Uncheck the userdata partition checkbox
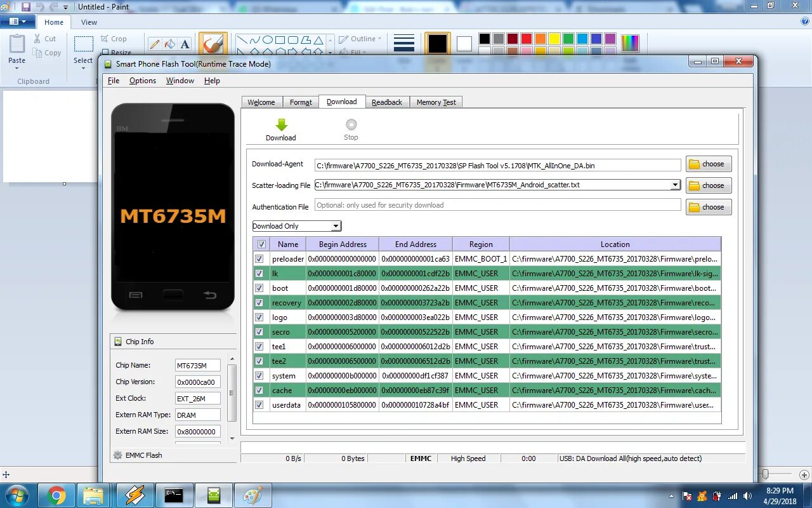The width and height of the screenshot is (812, 508). pyautogui.click(x=259, y=405)
